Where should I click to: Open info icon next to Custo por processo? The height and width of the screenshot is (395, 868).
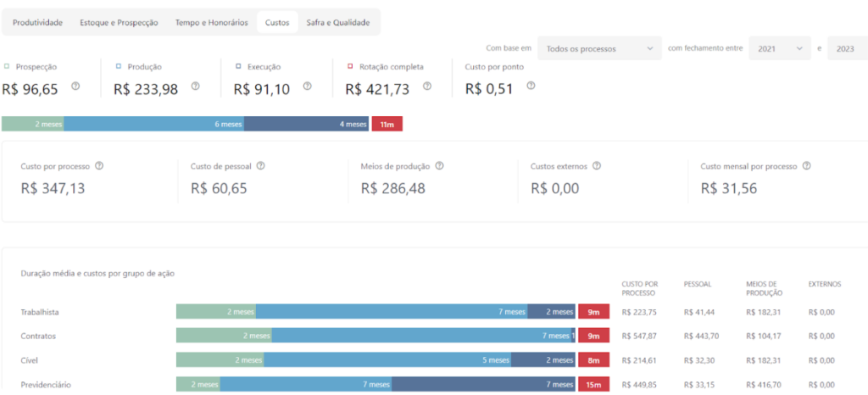99,166
